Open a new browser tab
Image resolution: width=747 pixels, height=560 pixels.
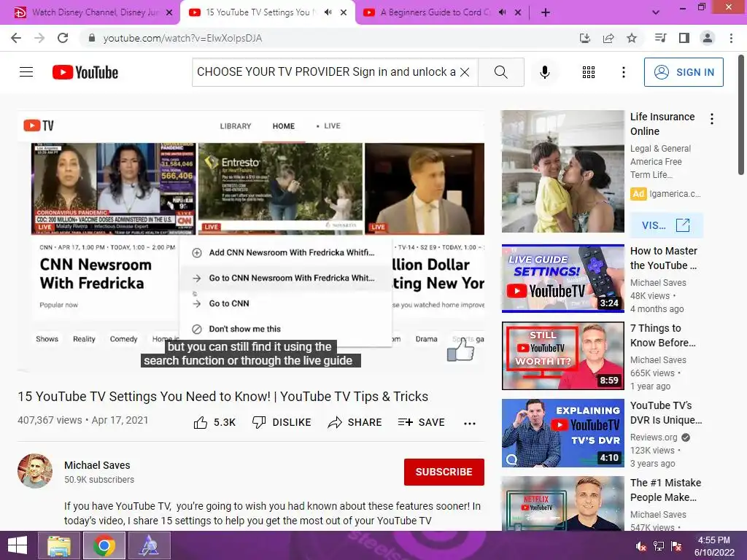tap(546, 12)
